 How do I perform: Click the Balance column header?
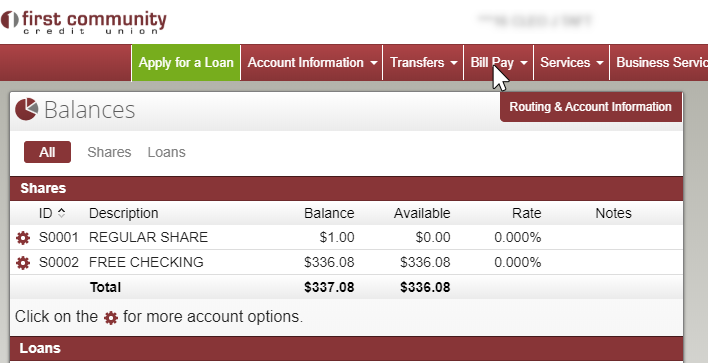(329, 213)
